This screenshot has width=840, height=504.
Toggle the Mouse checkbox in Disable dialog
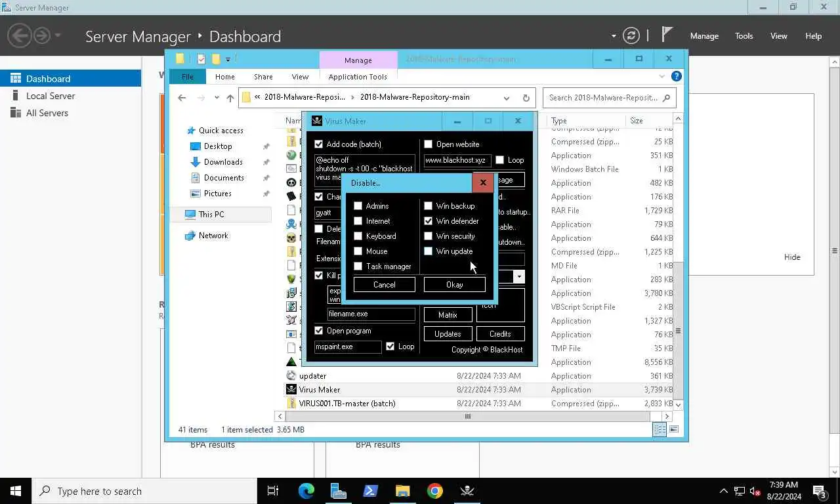tap(358, 251)
